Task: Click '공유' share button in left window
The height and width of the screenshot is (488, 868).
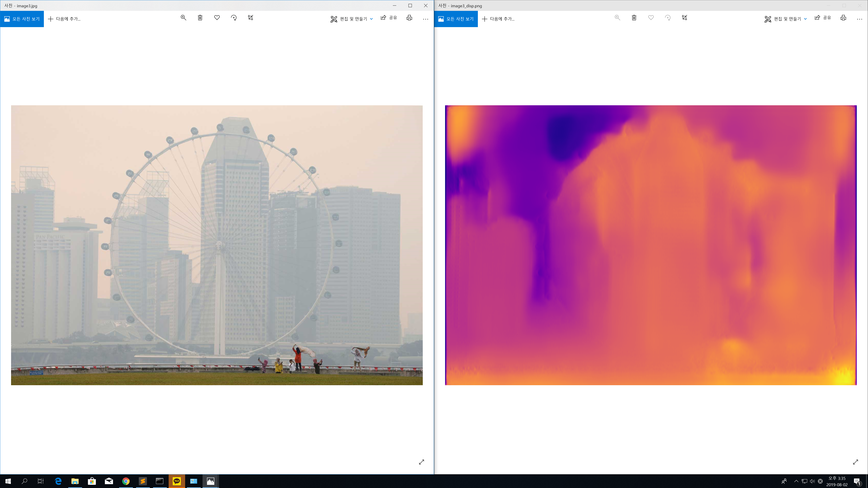Action: [x=389, y=18]
